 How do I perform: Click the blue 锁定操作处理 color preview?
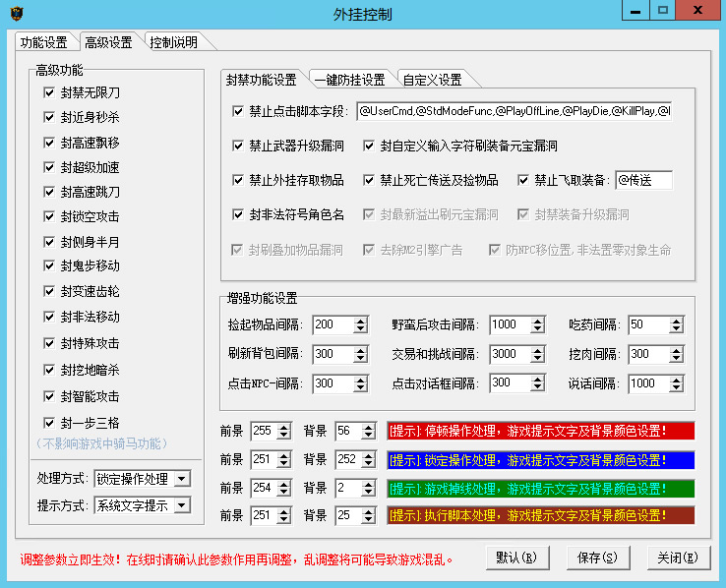tap(541, 460)
